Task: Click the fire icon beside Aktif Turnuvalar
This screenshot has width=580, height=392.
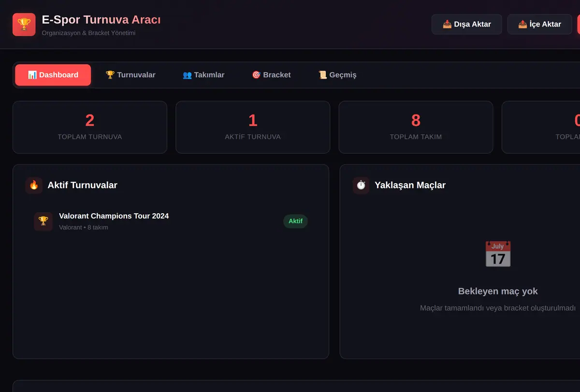Action: pyautogui.click(x=34, y=185)
